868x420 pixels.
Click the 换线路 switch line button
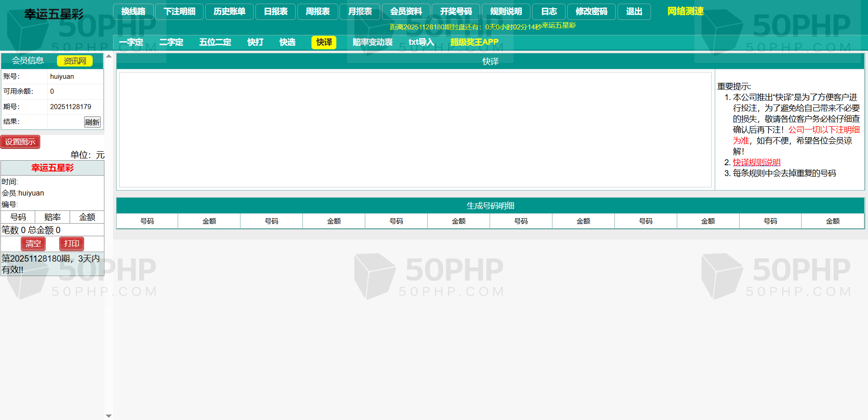(133, 12)
